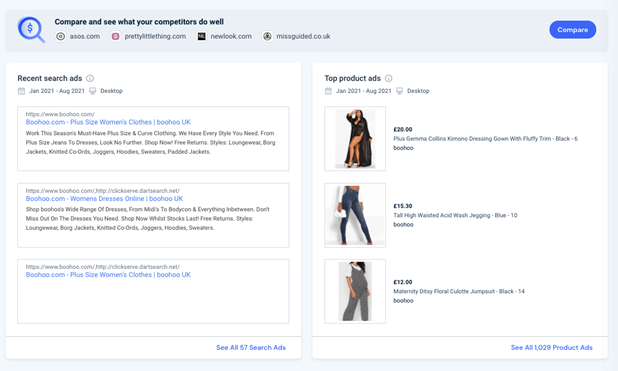Screen dimensions: 618x371
Task: Click boohoo seller name under Jegging product
Action: 403,225
